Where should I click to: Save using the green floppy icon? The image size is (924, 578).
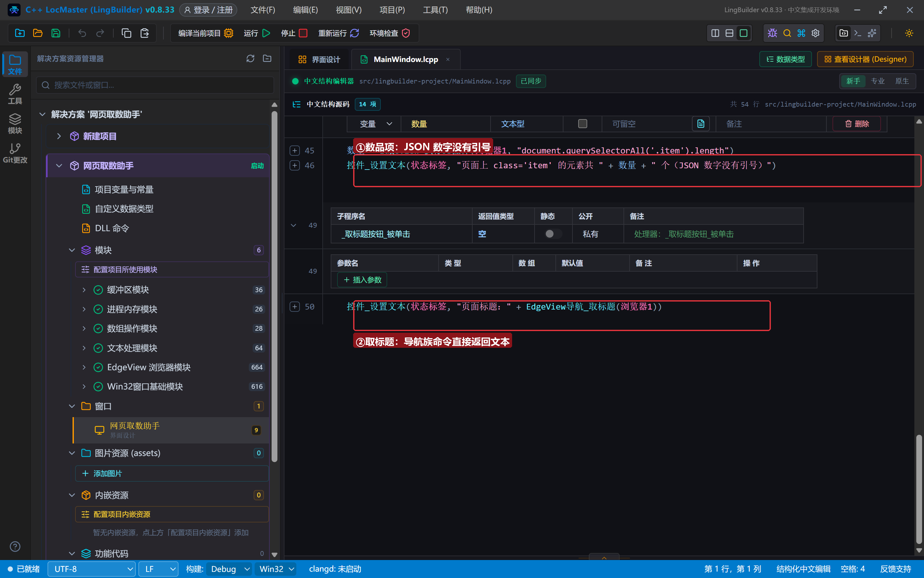pyautogui.click(x=56, y=33)
